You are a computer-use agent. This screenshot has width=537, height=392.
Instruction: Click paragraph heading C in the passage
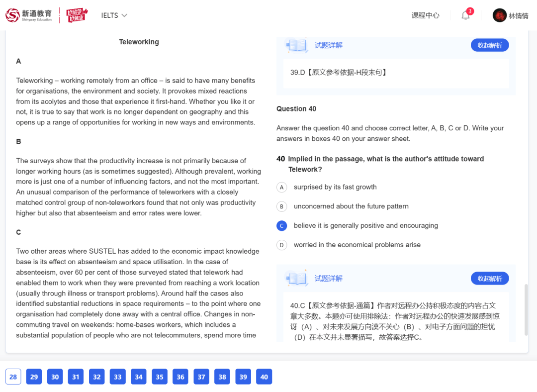click(18, 232)
